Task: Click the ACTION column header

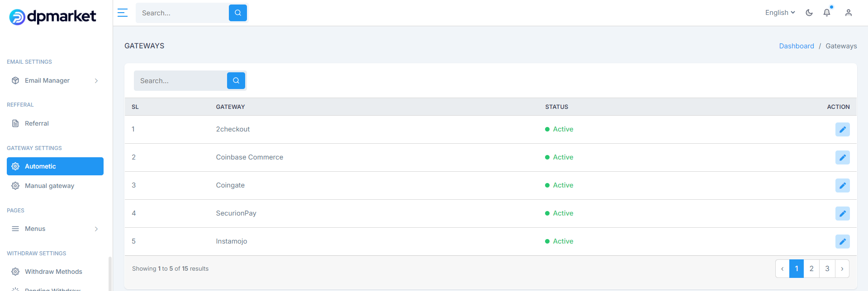Action: click(838, 107)
